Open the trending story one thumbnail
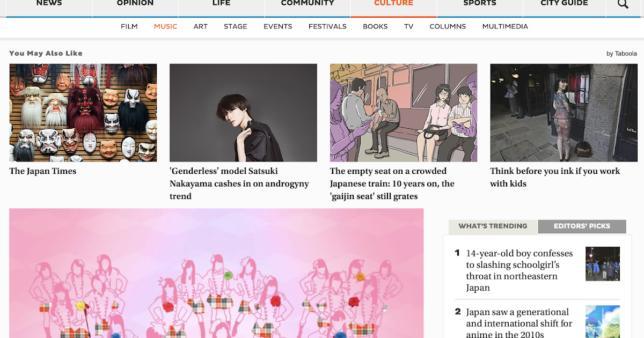Image resolution: width=644 pixels, height=338 pixels. click(x=603, y=263)
